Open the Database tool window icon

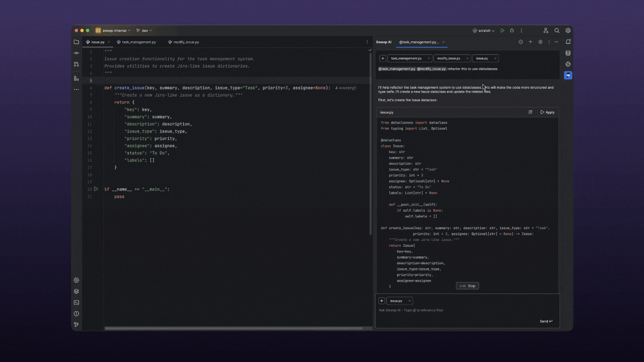[x=568, y=53]
